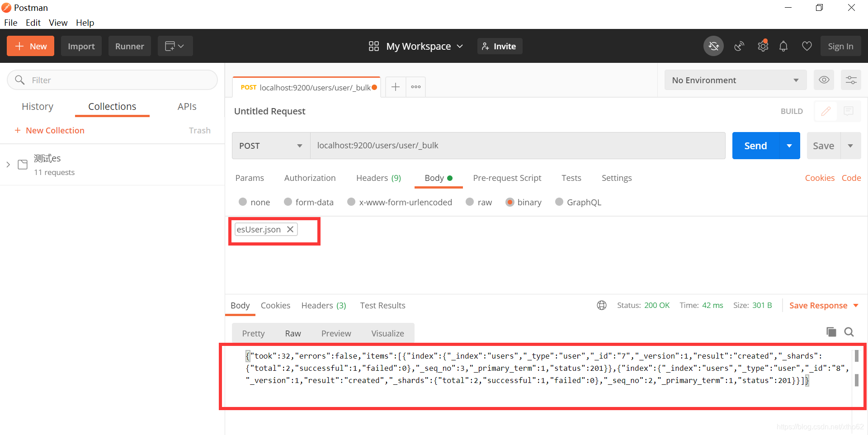Screen dimensions: 868x435
Task: Remove the esUser.json file
Action: (290, 229)
